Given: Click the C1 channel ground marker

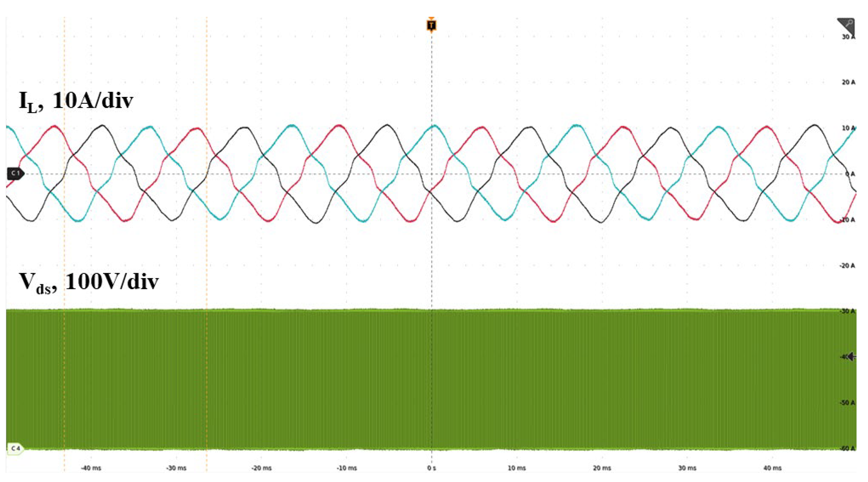Looking at the screenshot, I should pyautogui.click(x=15, y=173).
